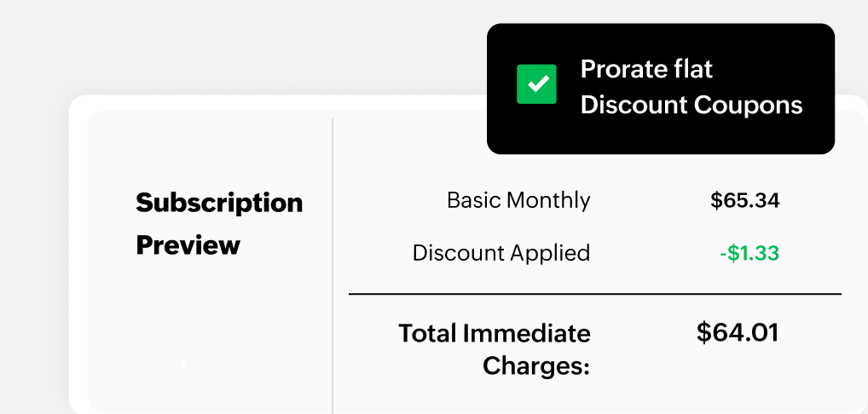Click the Discount Applied label

point(501,253)
